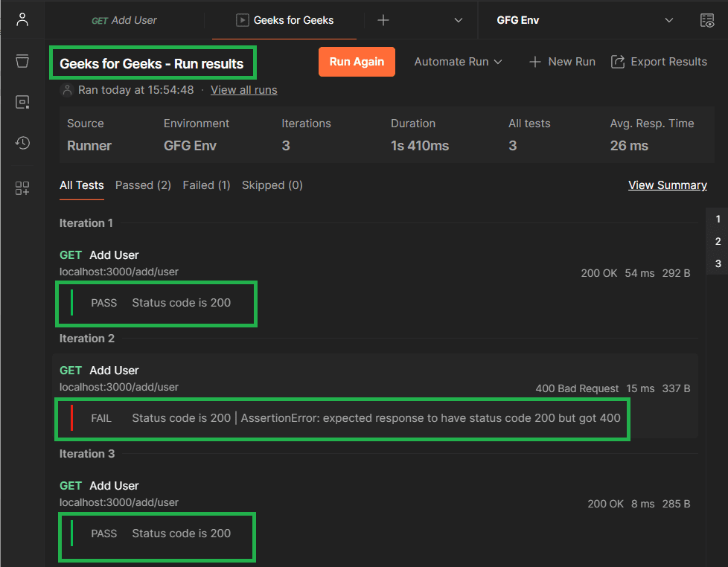Viewport: 728px width, 567px height.
Task: Open the Environments sidebar icon
Action: coord(22,102)
